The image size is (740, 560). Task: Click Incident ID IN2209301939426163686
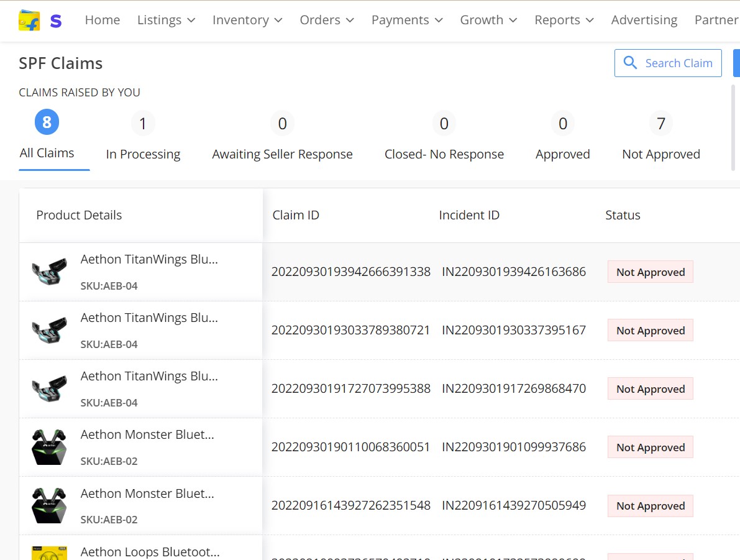(x=513, y=272)
